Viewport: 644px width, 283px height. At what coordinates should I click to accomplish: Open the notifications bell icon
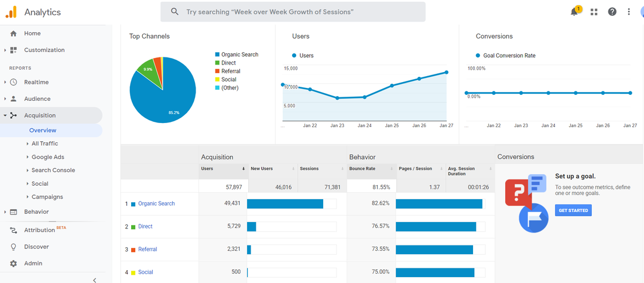pyautogui.click(x=574, y=12)
